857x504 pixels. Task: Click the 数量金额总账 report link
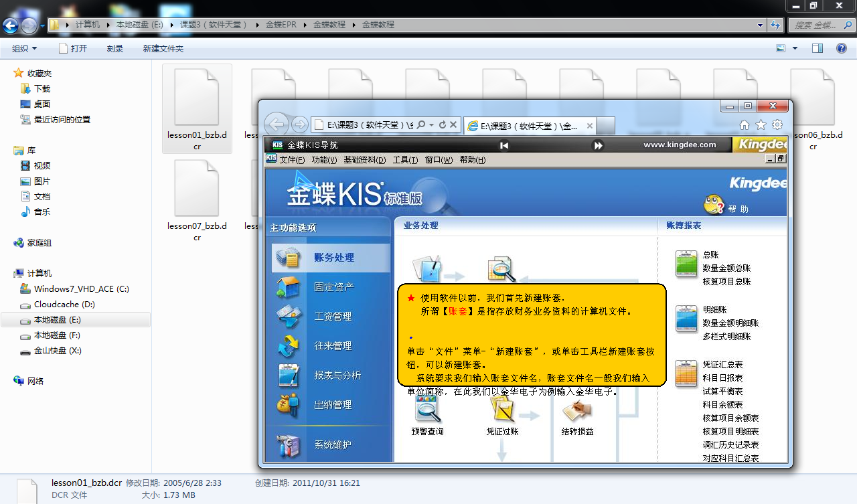tap(726, 268)
